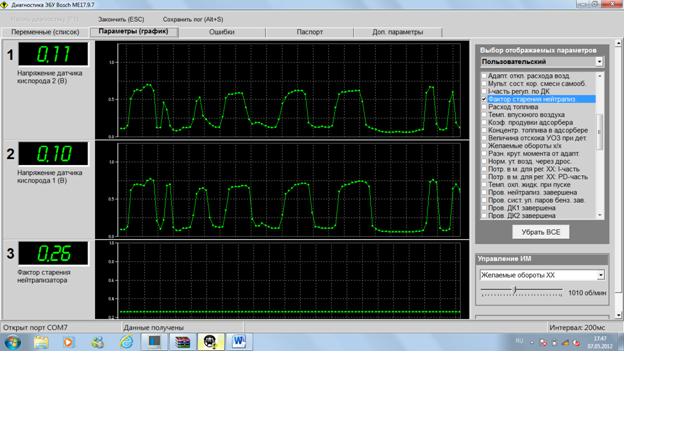
Task: Open WinRAR from the taskbar
Action: point(182,341)
